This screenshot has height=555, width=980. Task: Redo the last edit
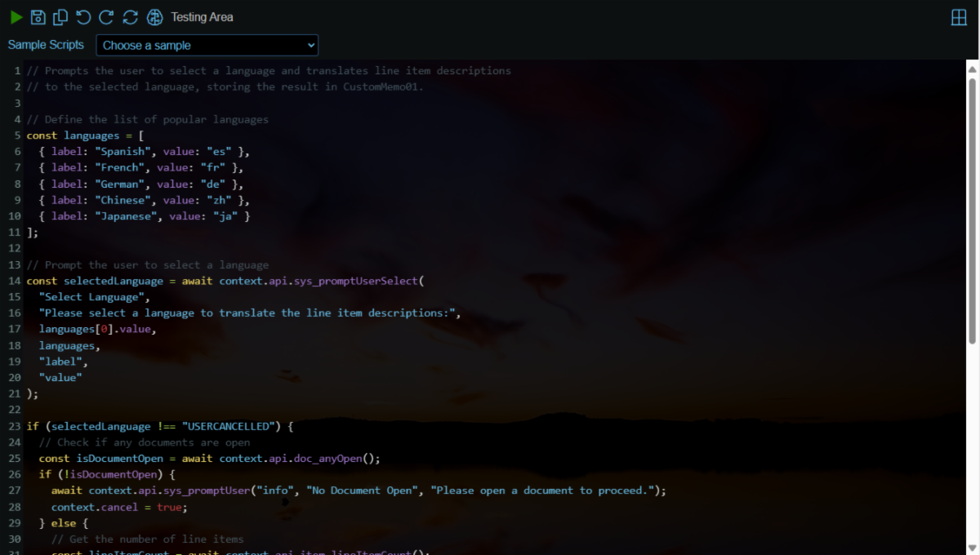tap(106, 17)
